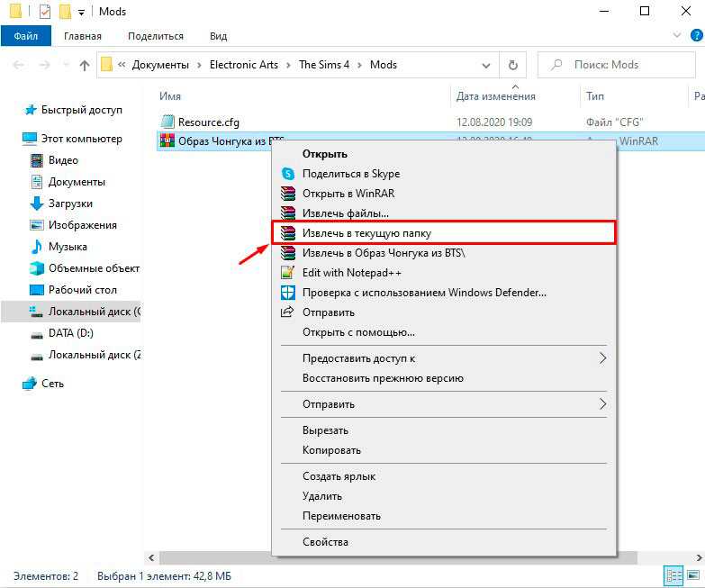Screen dimensions: 705x588
Task: Choose 'Открыть' in the context menu
Action: pos(443,154)
